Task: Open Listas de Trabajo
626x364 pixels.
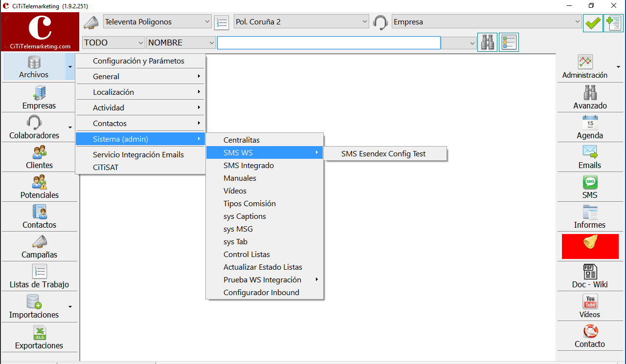Action: (39, 276)
